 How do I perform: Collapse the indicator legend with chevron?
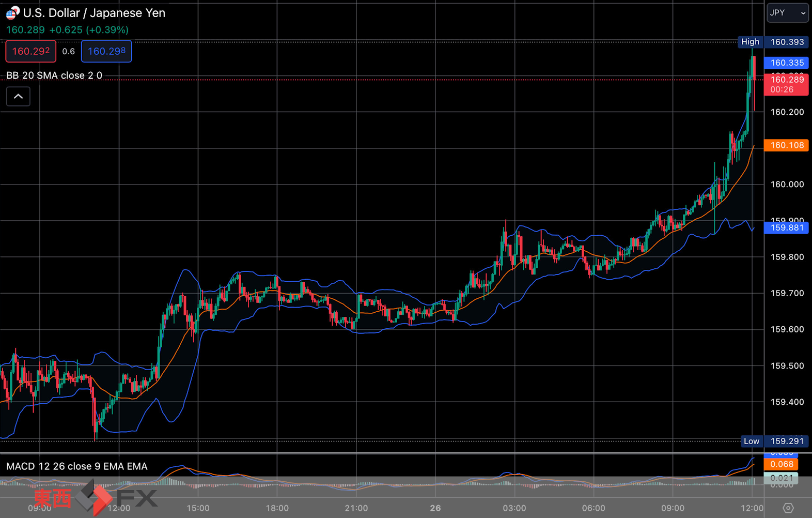pyautogui.click(x=18, y=96)
